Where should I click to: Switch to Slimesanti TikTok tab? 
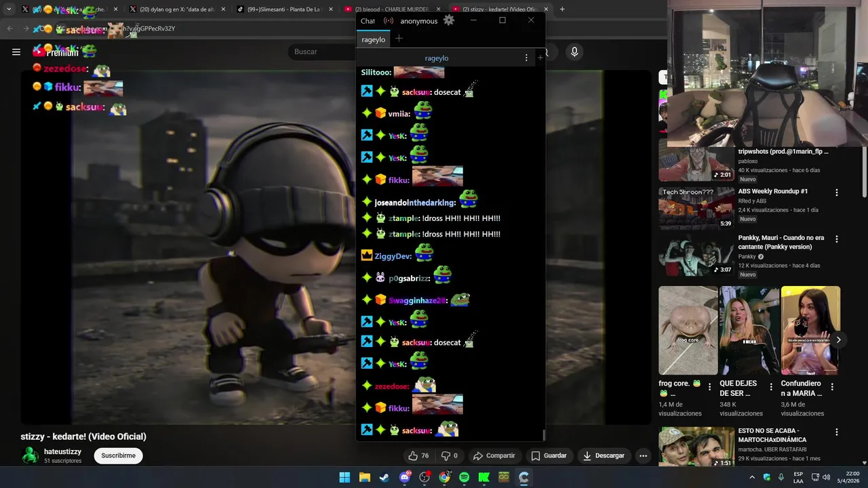click(x=285, y=9)
